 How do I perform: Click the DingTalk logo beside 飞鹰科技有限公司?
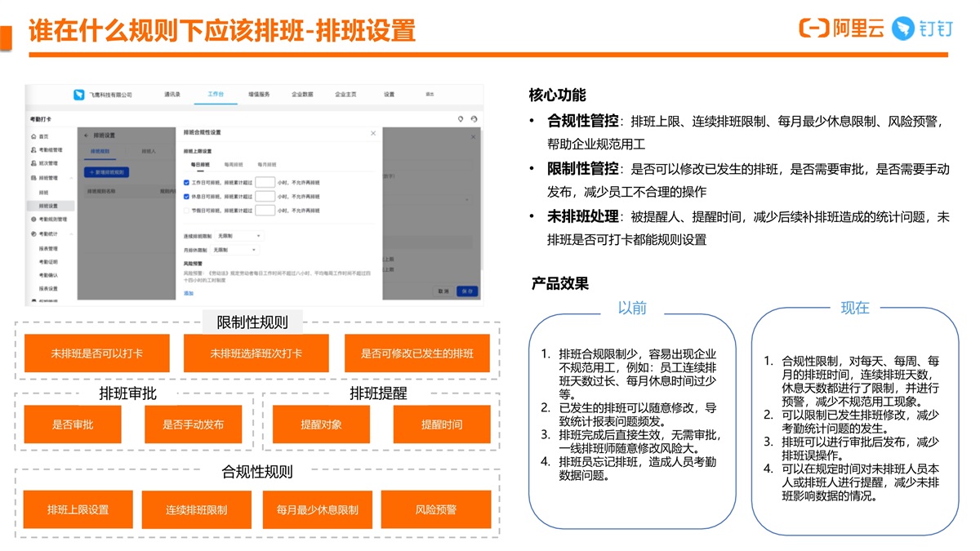pos(79,95)
